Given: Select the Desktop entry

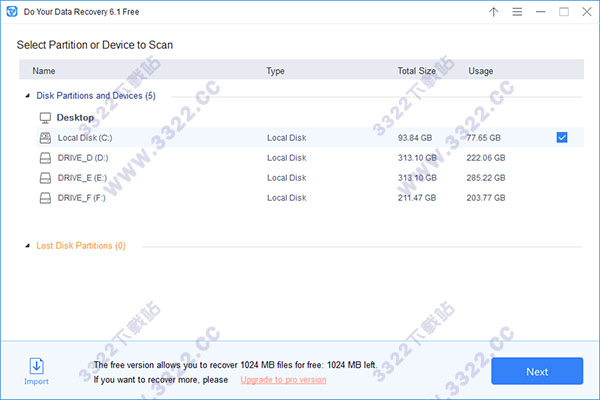Looking at the screenshot, I should click(x=75, y=118).
